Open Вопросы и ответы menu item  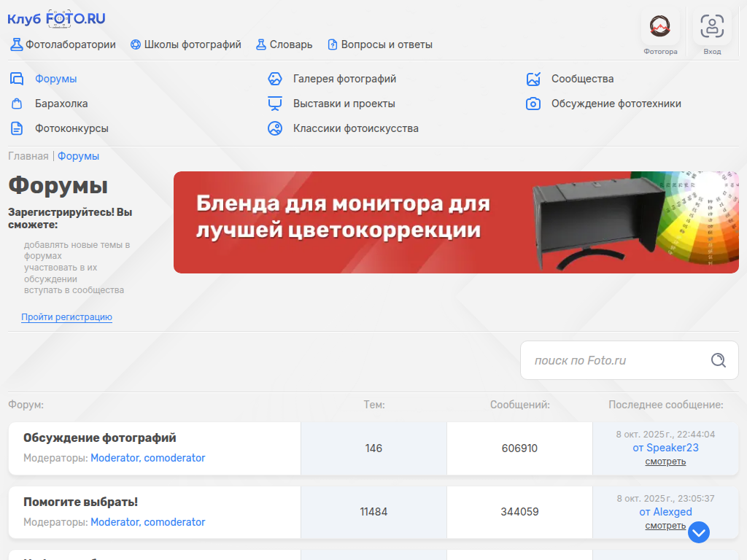[x=380, y=44]
